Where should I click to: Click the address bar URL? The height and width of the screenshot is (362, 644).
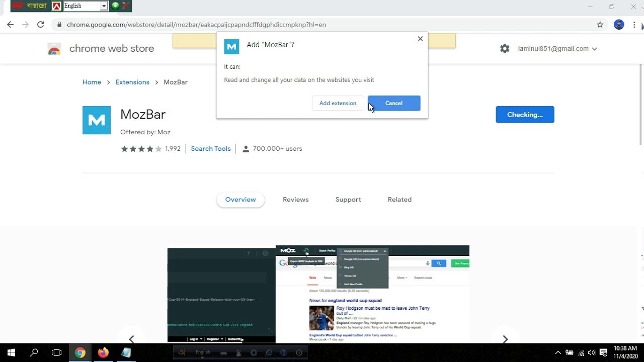point(196,25)
